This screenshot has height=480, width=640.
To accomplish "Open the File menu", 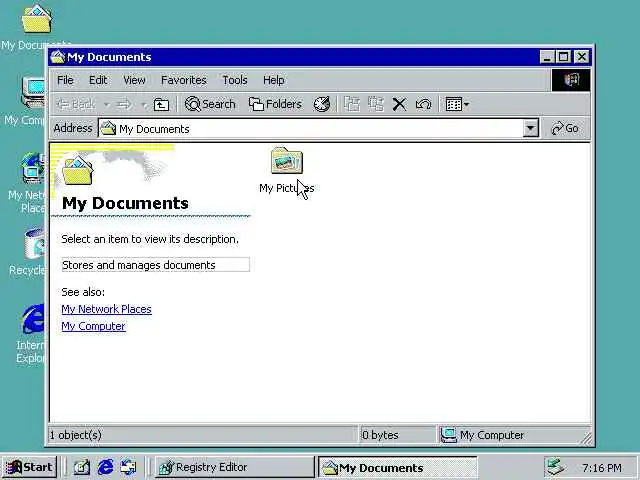I will pyautogui.click(x=65, y=80).
